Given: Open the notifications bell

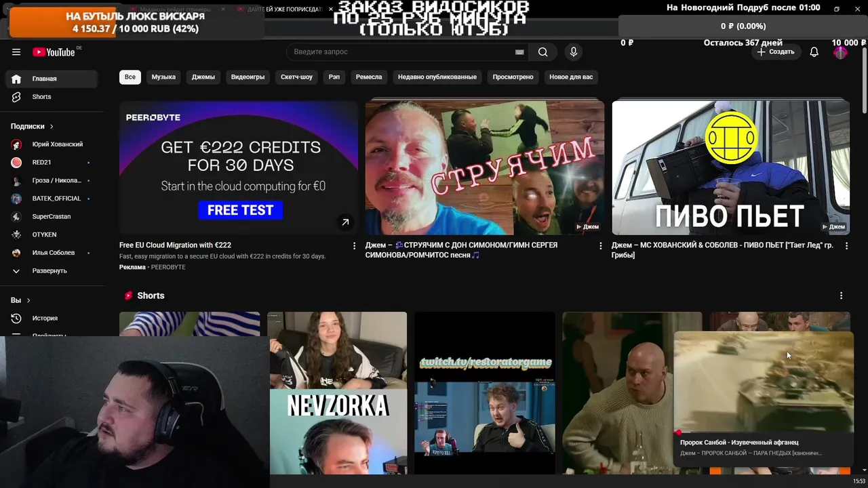Looking at the screenshot, I should [x=814, y=52].
